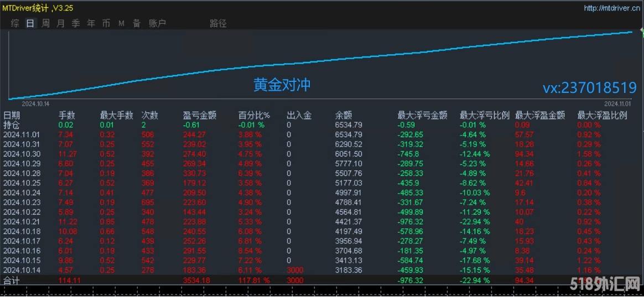644x297 pixels.
Task: Open the 币 currency tab
Action: 106,23
